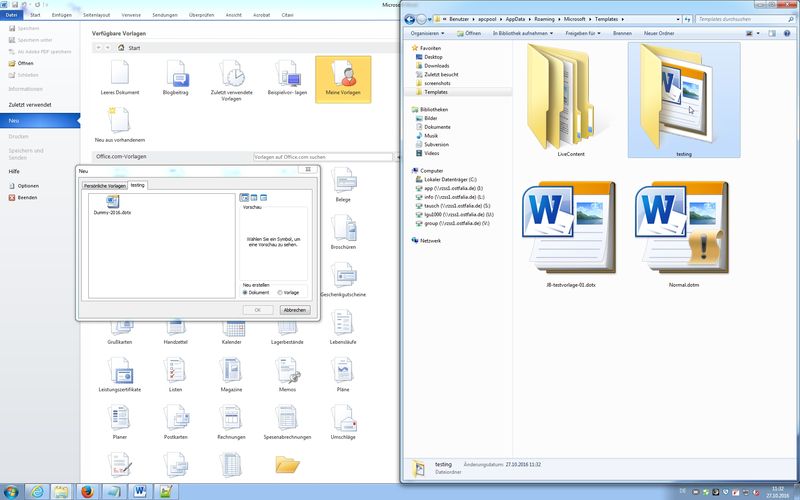Select Dokumente in the Bibliotheken tree

pos(437,127)
